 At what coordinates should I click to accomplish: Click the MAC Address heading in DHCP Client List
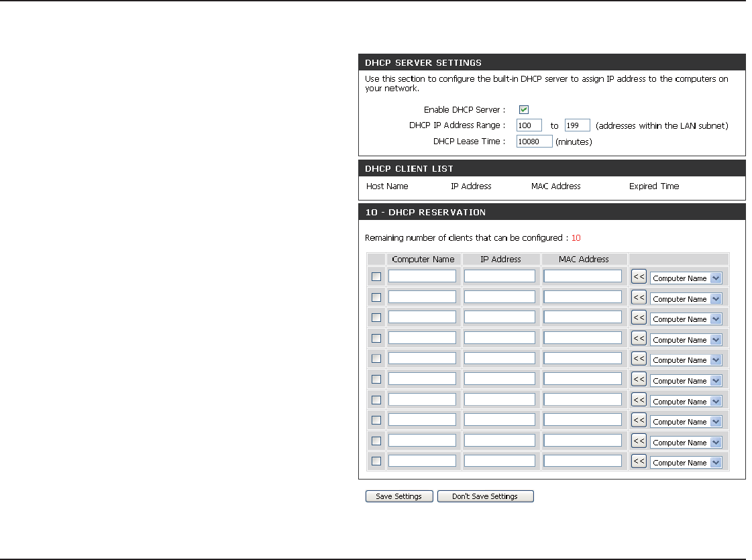pos(556,186)
